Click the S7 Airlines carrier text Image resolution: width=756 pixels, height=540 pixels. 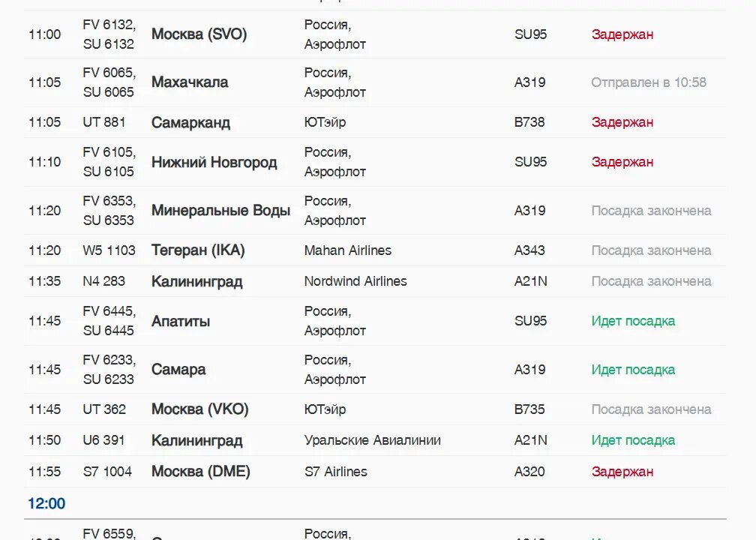(335, 472)
